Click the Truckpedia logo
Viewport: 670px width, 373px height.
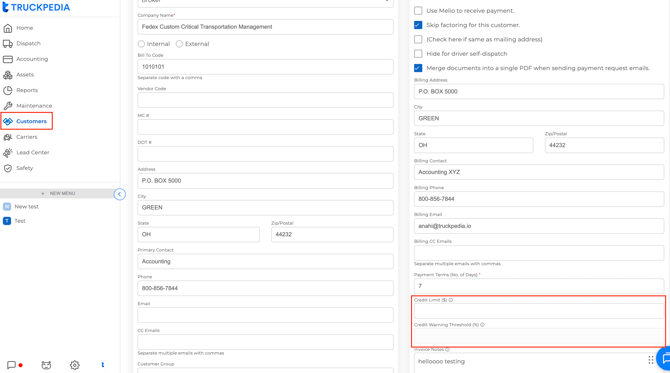[36, 7]
